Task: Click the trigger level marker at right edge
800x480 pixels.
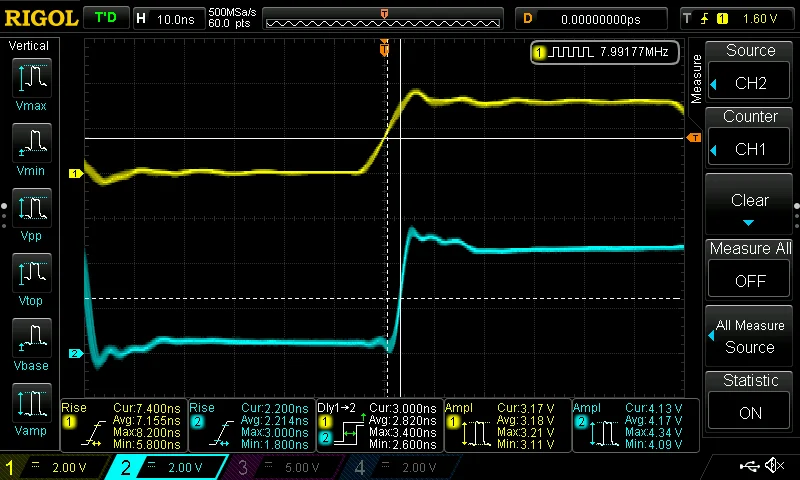Action: tap(694, 138)
